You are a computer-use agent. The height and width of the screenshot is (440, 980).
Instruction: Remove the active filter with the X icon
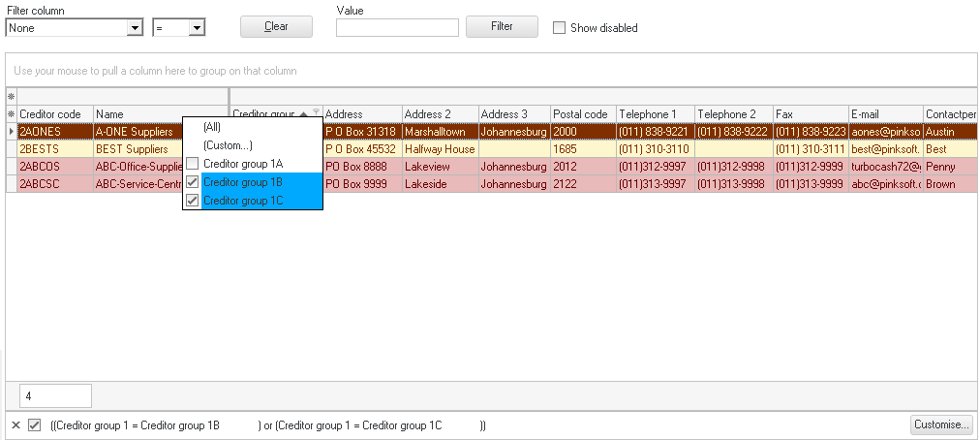[x=15, y=425]
